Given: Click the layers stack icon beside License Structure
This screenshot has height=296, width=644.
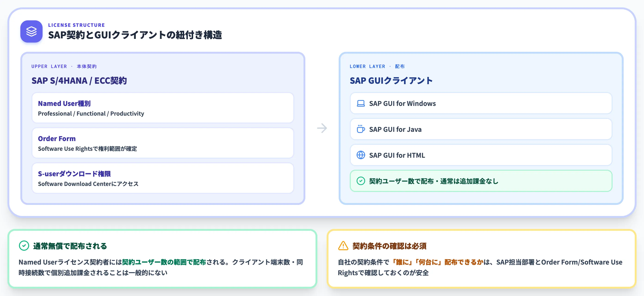Looking at the screenshot, I should (x=31, y=31).
